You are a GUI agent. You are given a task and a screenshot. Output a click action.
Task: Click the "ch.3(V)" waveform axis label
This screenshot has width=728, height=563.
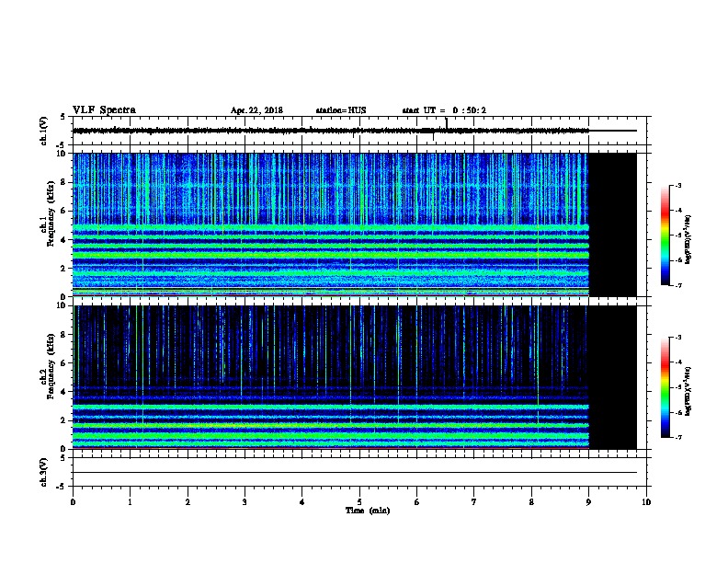coord(43,472)
